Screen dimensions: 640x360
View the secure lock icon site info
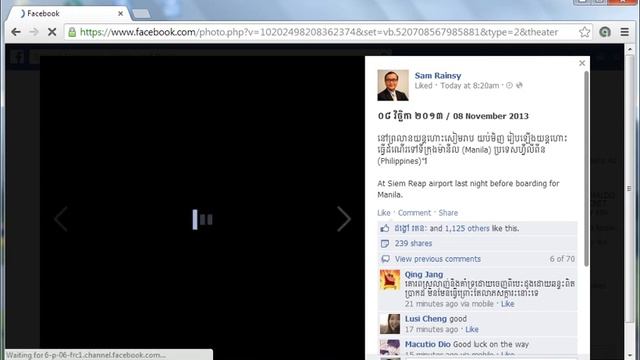tap(72, 32)
